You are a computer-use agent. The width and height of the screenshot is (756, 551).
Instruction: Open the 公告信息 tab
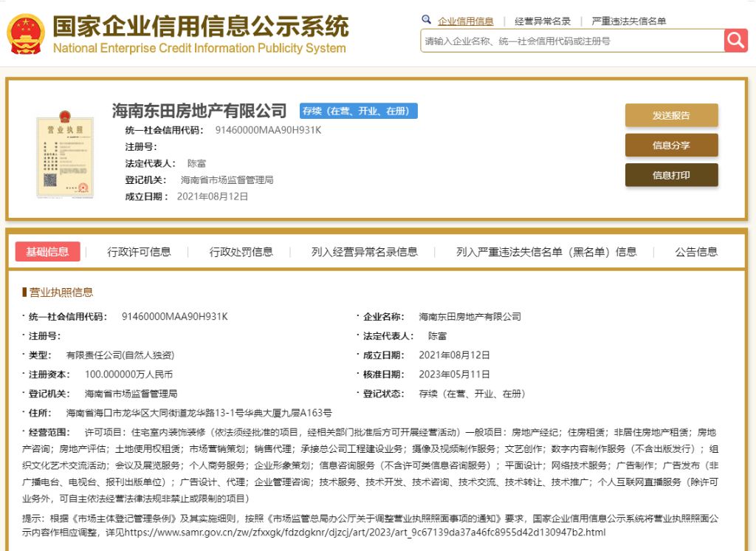pyautogui.click(x=696, y=252)
